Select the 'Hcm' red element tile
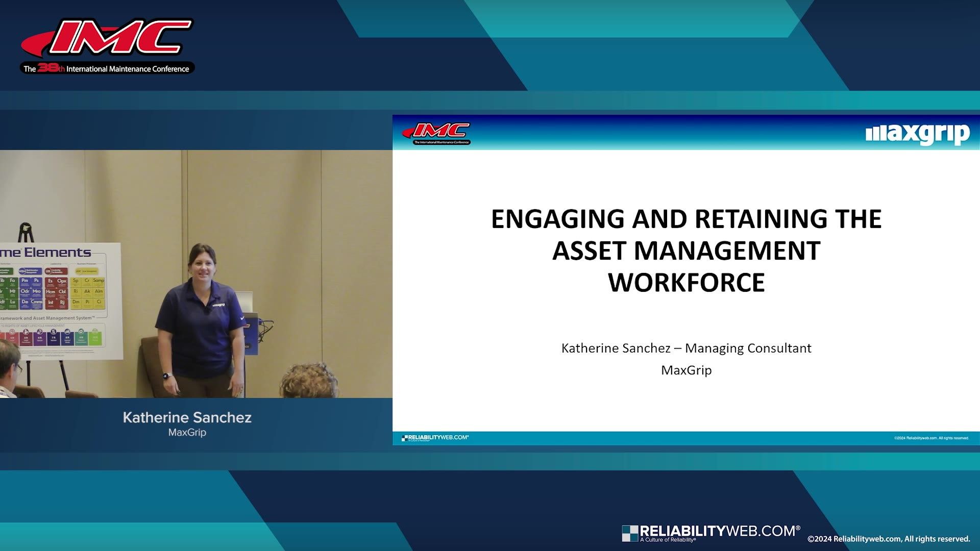Viewport: 980px width, 551px height. coord(51,291)
